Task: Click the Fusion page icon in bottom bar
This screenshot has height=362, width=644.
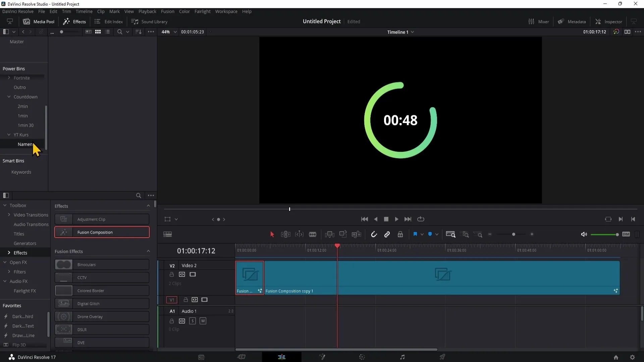Action: (322, 357)
